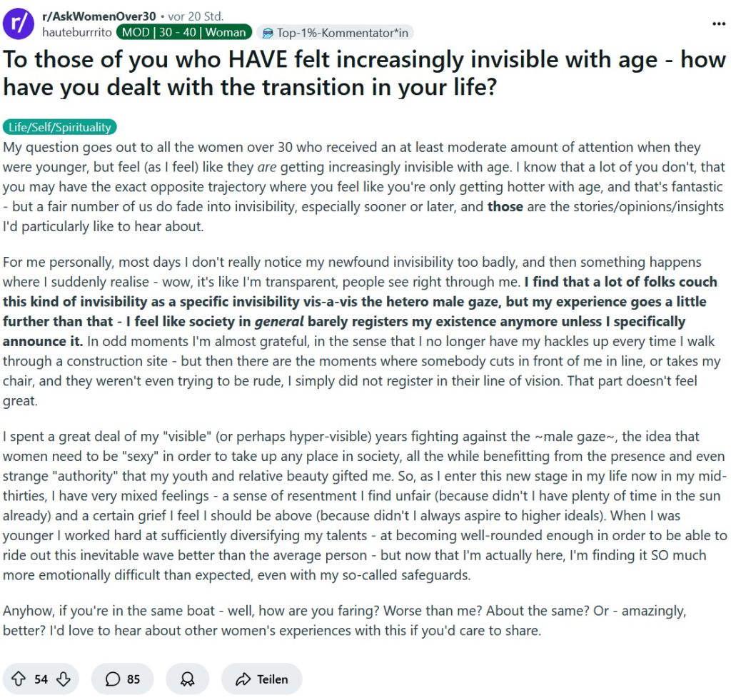Click the subreddit avatar icon
The image size is (731, 700).
[19, 24]
